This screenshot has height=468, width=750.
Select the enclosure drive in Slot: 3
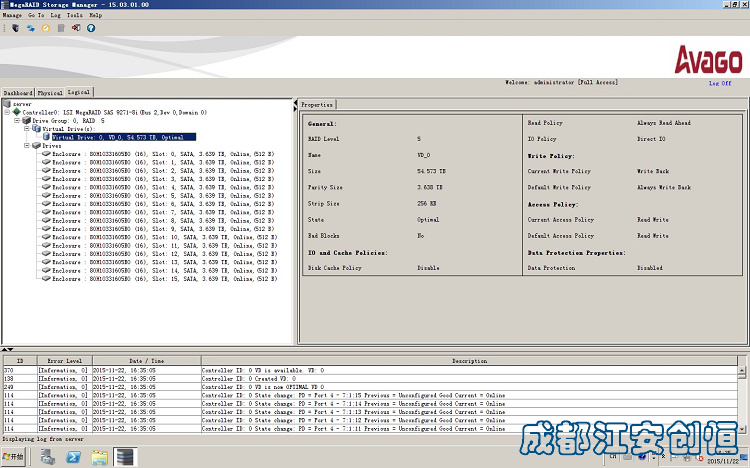(163, 178)
